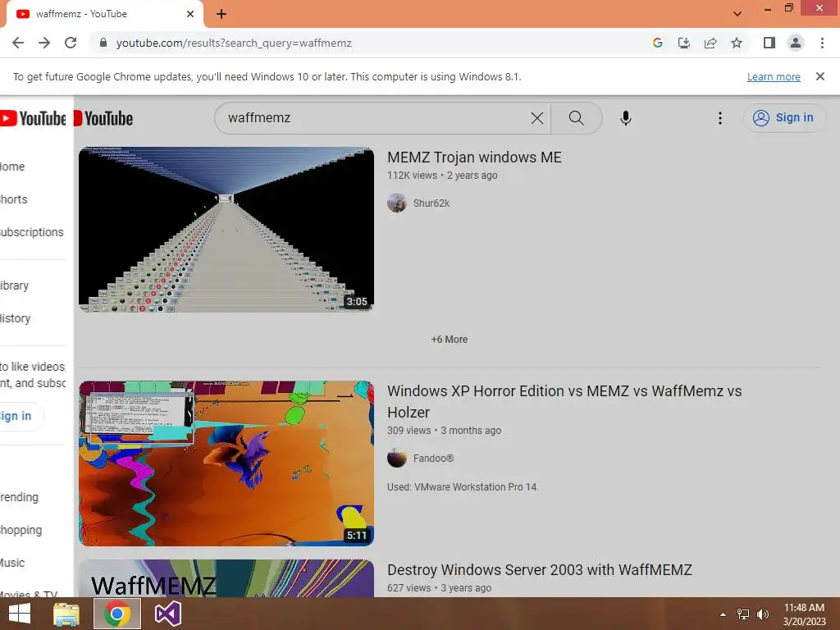Dismiss the Chrome update notification bar
Image resolution: width=840 pixels, height=630 pixels.
tap(820, 76)
